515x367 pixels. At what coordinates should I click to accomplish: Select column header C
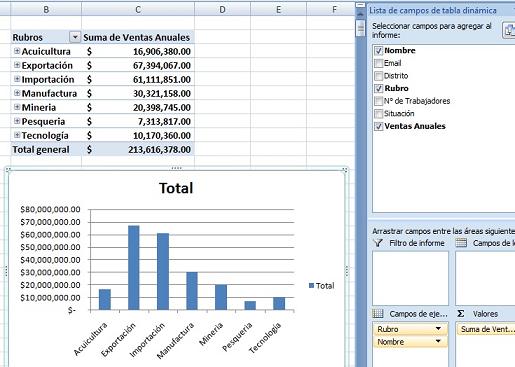138,9
